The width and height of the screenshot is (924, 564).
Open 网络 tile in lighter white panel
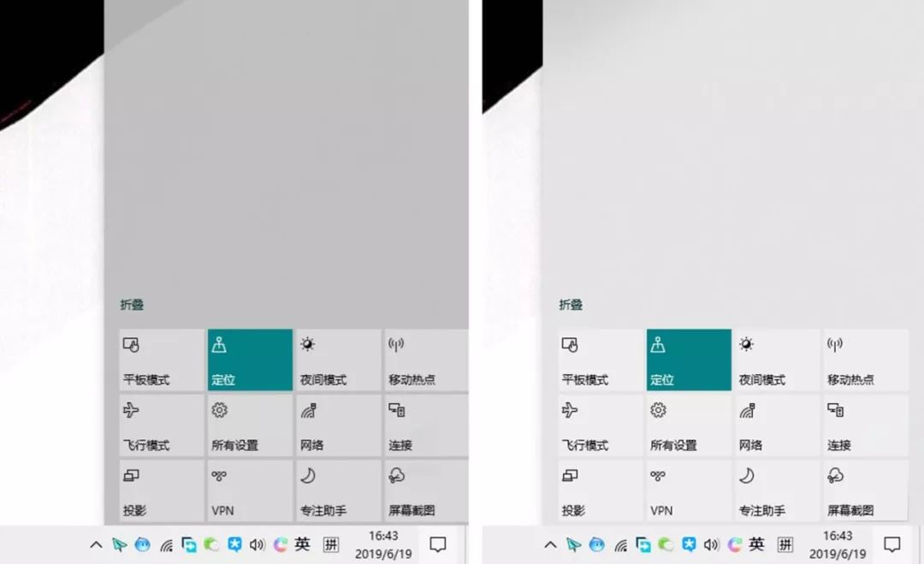click(x=777, y=425)
